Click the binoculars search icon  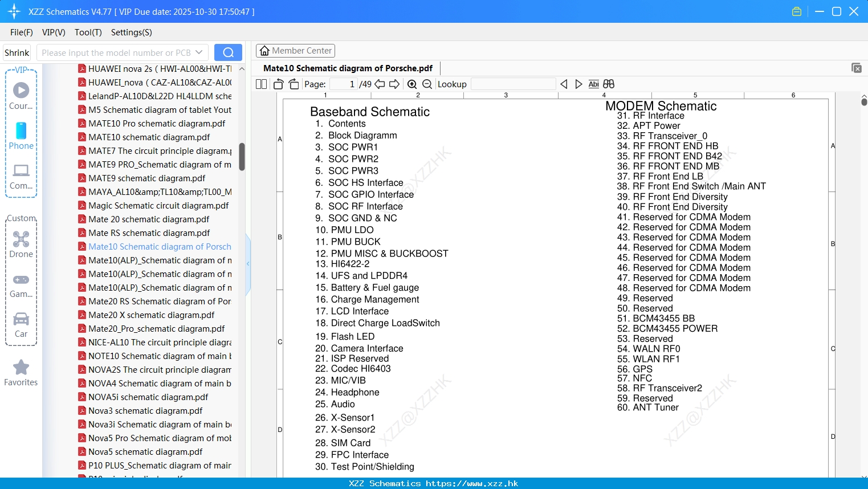coord(609,84)
